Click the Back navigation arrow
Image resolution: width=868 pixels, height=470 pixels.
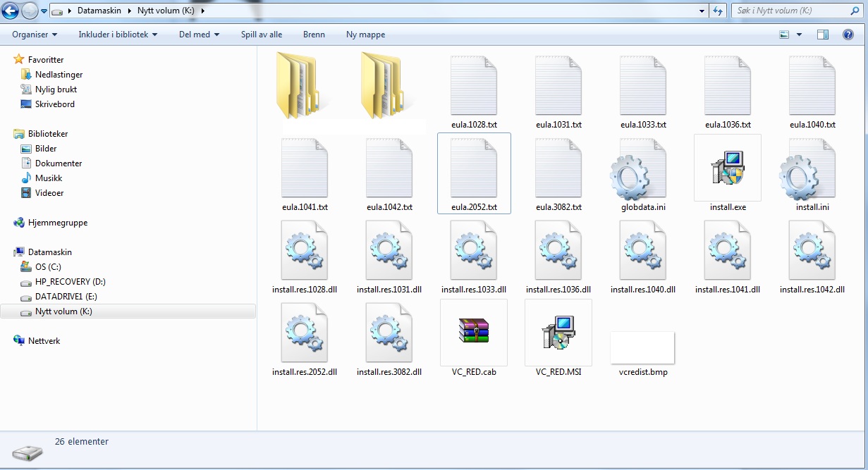11,11
